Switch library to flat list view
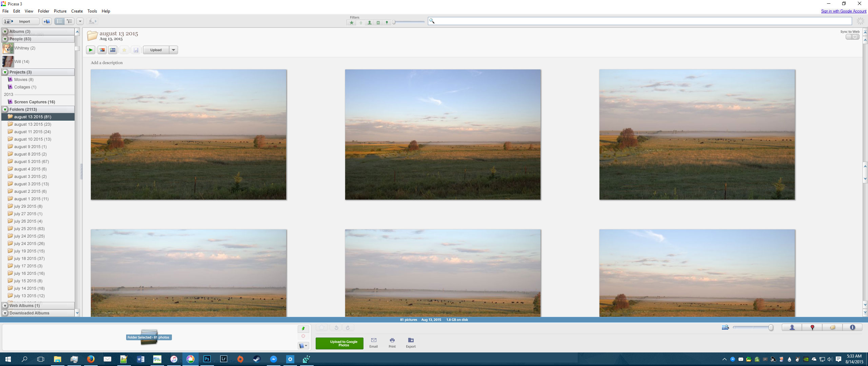868x366 pixels. pos(59,21)
